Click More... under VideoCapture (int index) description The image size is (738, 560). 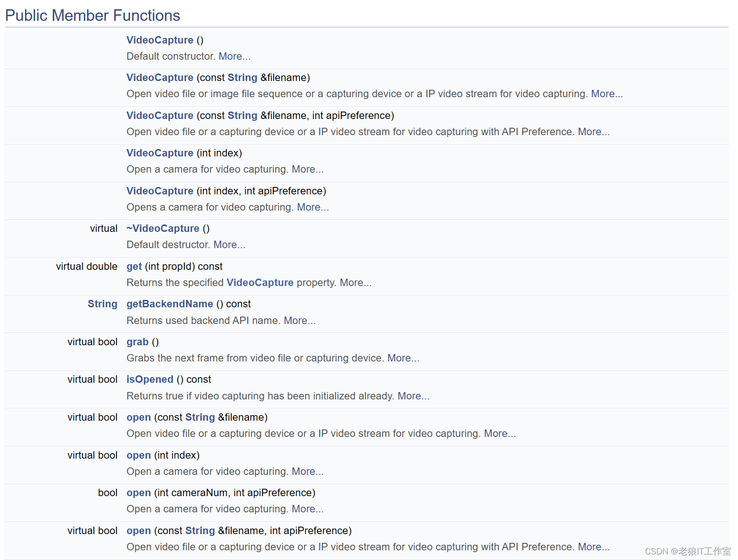click(308, 169)
